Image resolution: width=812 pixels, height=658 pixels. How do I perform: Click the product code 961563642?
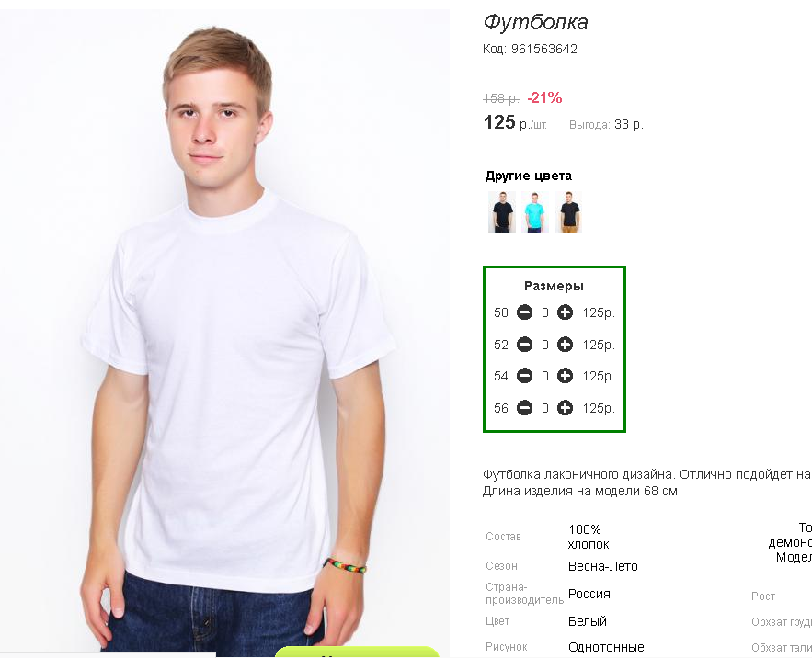[543, 50]
